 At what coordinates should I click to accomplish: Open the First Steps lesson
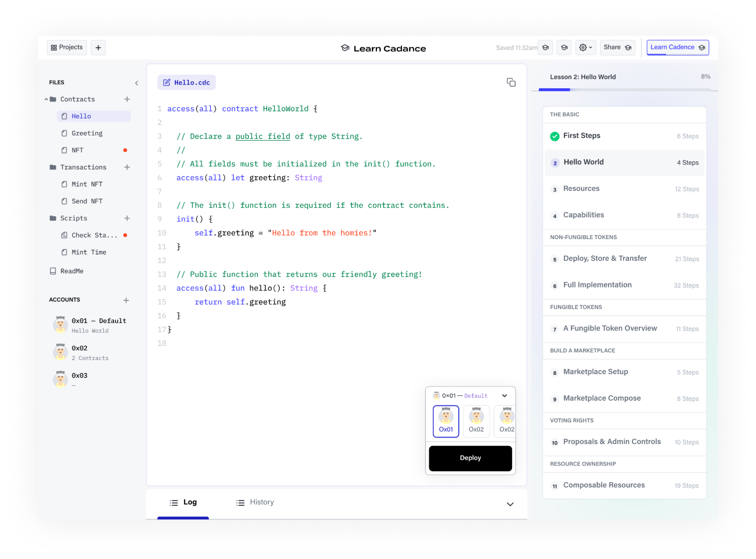click(625, 136)
